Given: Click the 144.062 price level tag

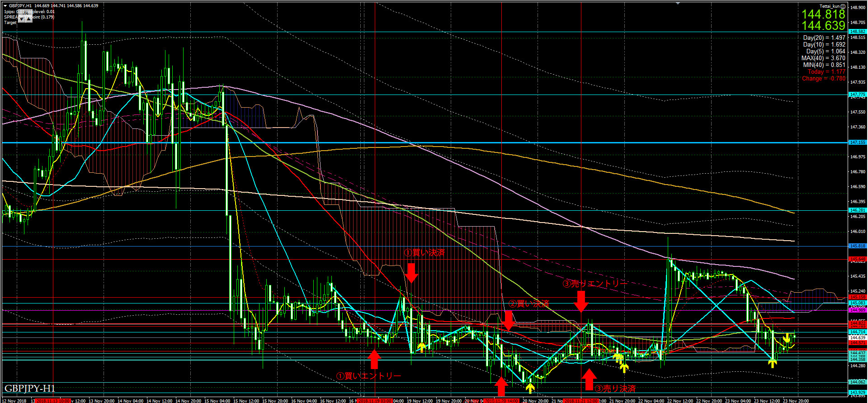Looking at the screenshot, I should point(858,382).
